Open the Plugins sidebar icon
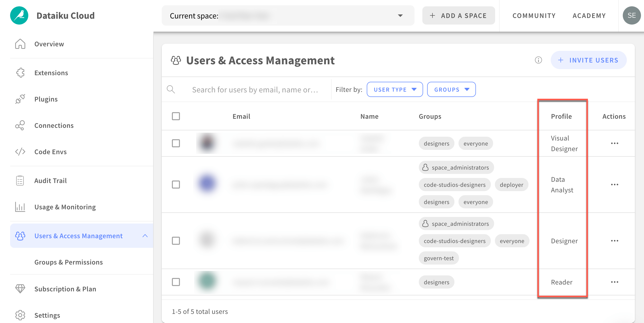644x323 pixels. click(x=20, y=99)
